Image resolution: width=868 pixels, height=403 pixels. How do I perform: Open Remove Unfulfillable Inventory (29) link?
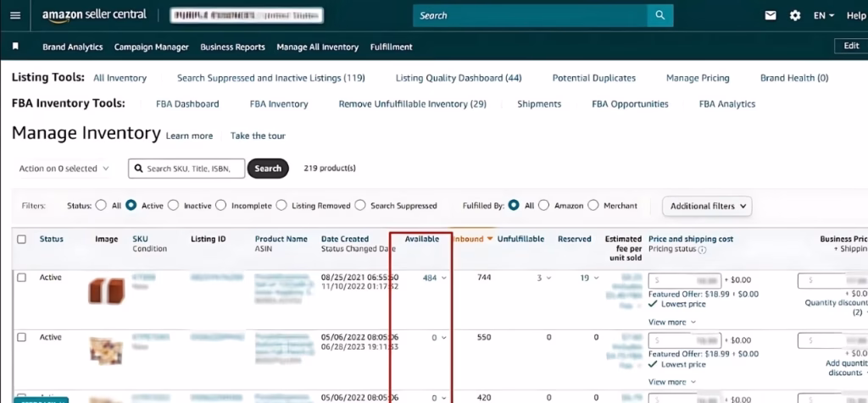[413, 104]
